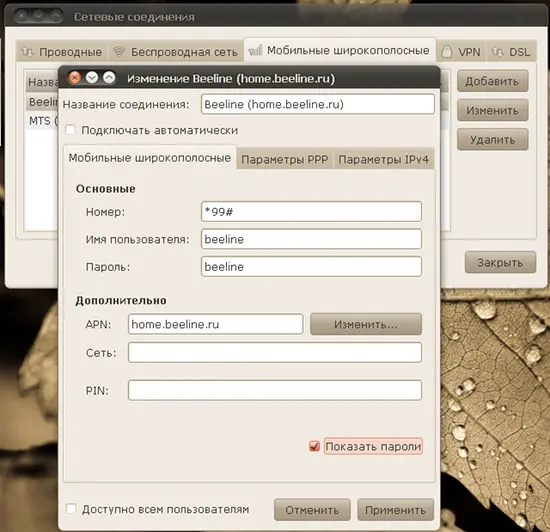This screenshot has height=532, width=550.
Task: Click Добавить button in Сетевые соединения
Action: (x=492, y=81)
